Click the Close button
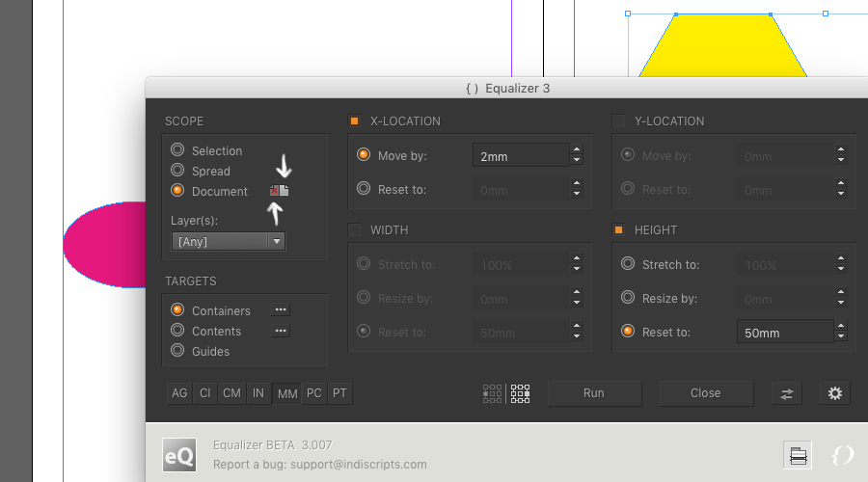The image size is (868, 482). pos(705,393)
